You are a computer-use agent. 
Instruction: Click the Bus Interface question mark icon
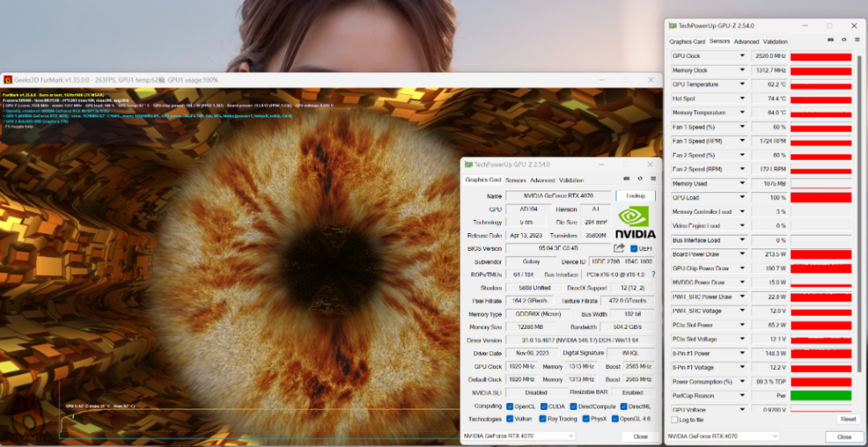click(653, 274)
